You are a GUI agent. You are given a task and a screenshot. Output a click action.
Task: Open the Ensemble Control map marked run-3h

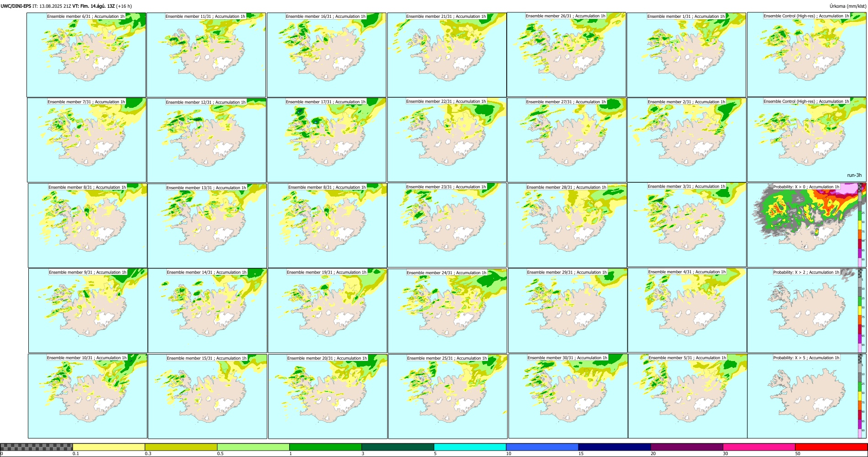point(807,140)
